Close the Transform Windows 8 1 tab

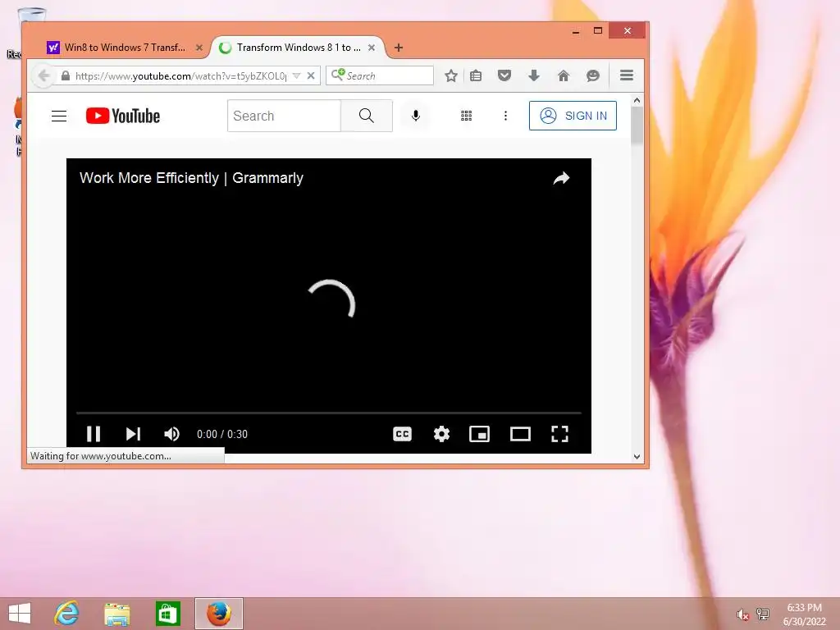click(372, 48)
